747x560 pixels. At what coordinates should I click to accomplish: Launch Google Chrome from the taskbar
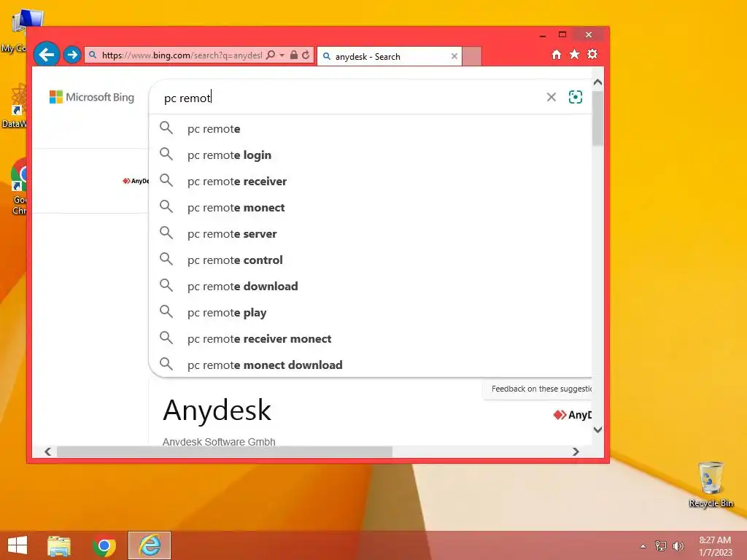tap(104, 545)
